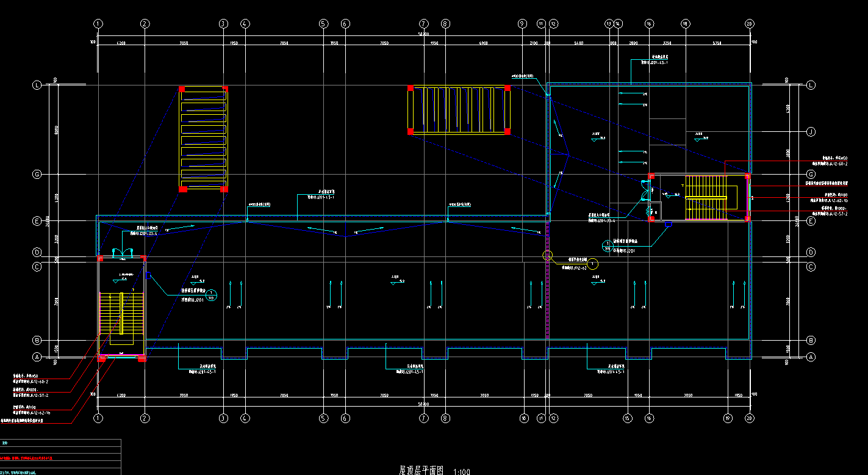Viewport: 868px width, 475px height.
Task: Click the blue square symbol beside the left stairwell
Action: (148, 275)
